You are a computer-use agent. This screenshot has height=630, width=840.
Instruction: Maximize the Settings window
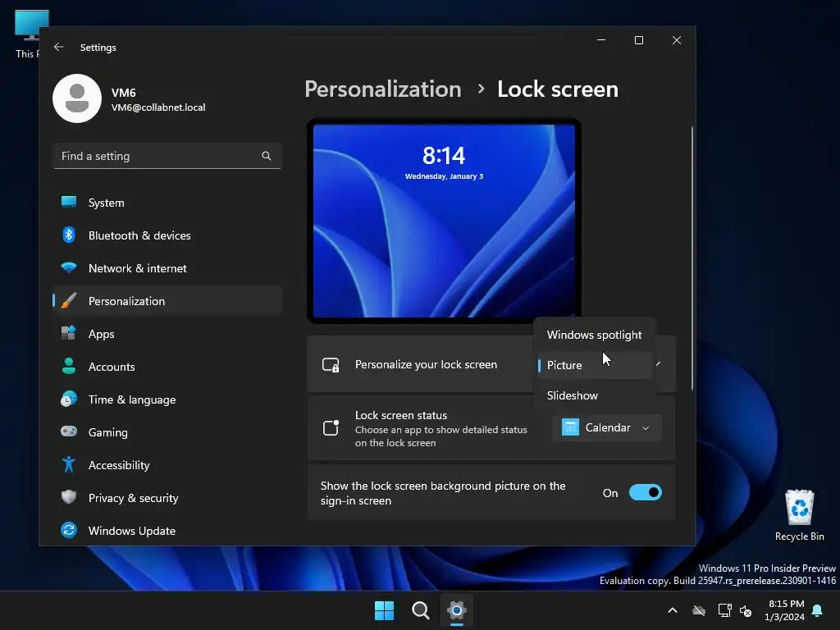pos(638,40)
